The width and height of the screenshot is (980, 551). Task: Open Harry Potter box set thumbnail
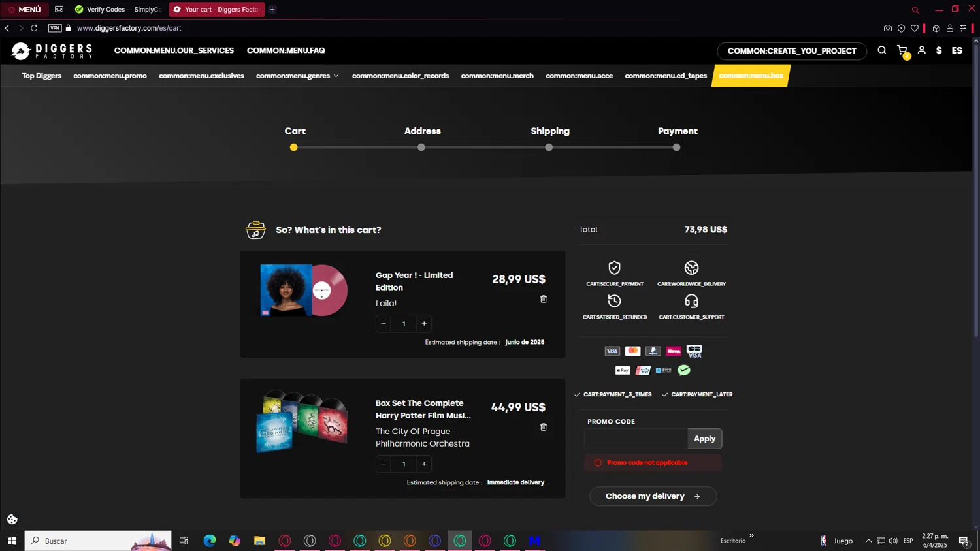pyautogui.click(x=302, y=422)
